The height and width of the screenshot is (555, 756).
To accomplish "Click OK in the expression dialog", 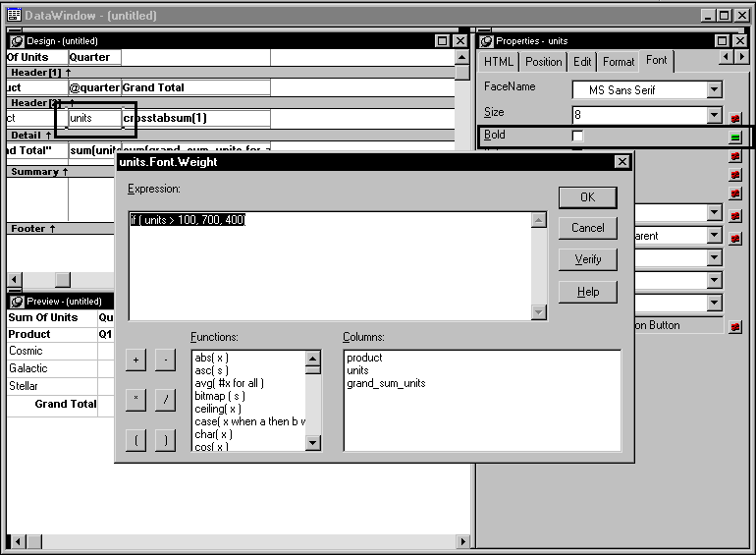I will 588,197.
